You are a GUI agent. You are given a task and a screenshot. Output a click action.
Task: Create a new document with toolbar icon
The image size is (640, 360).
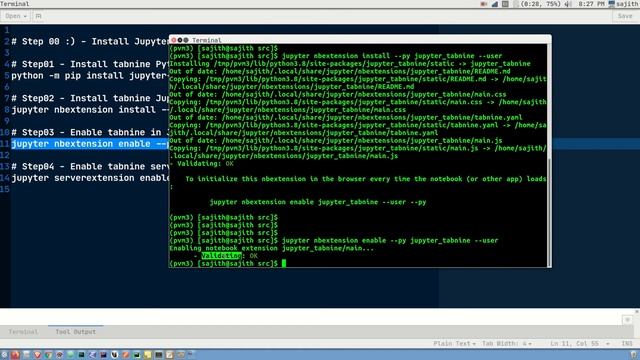pyautogui.click(x=38, y=16)
